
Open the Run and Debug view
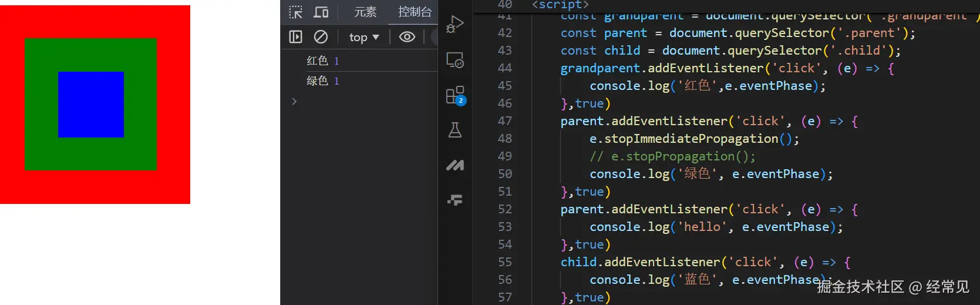pyautogui.click(x=455, y=24)
